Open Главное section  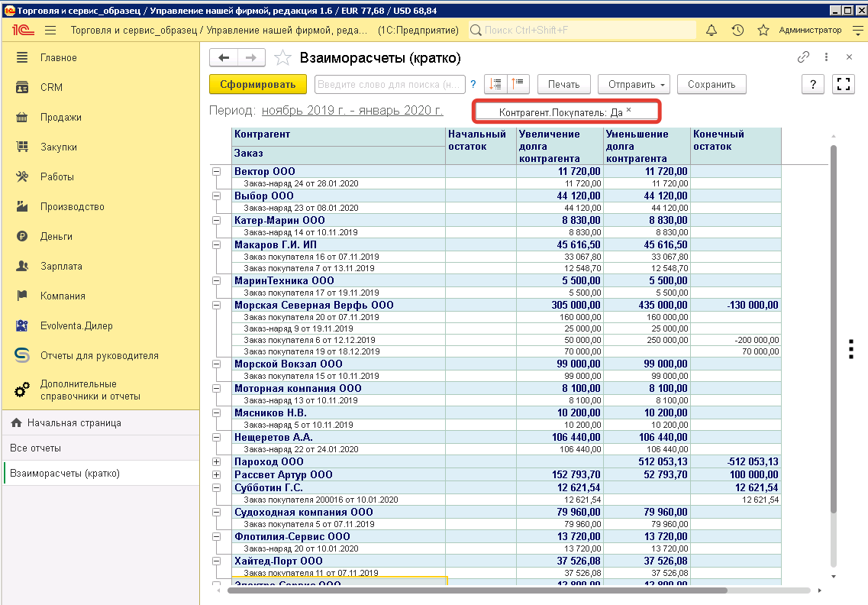pos(59,57)
